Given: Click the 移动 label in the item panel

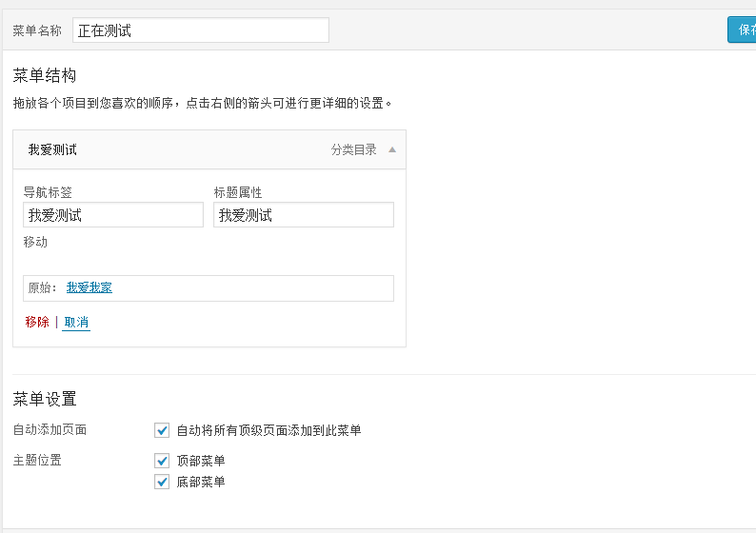Looking at the screenshot, I should point(35,242).
